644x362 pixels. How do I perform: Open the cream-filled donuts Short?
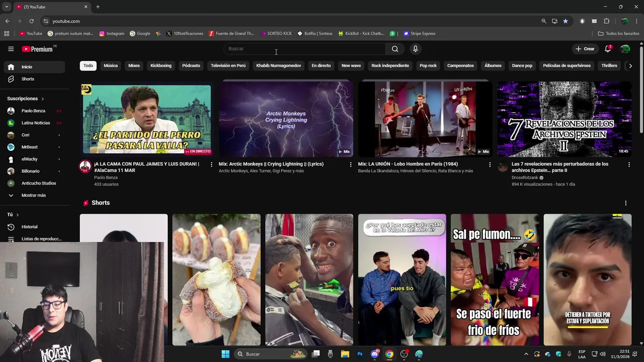click(216, 280)
